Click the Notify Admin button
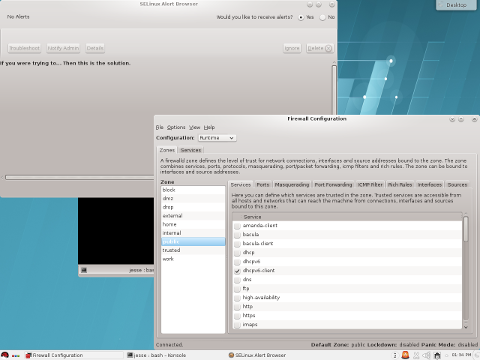480x360 pixels. pos(63,48)
